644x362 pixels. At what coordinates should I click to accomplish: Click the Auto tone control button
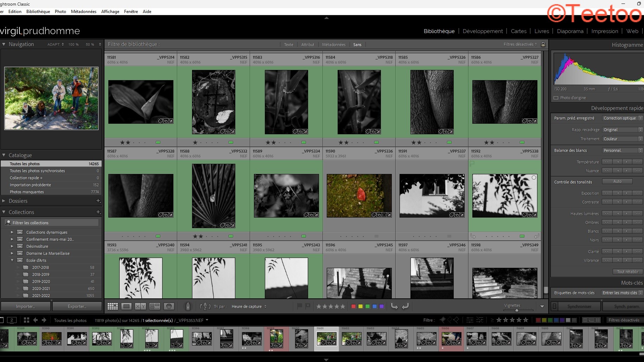coord(617,182)
